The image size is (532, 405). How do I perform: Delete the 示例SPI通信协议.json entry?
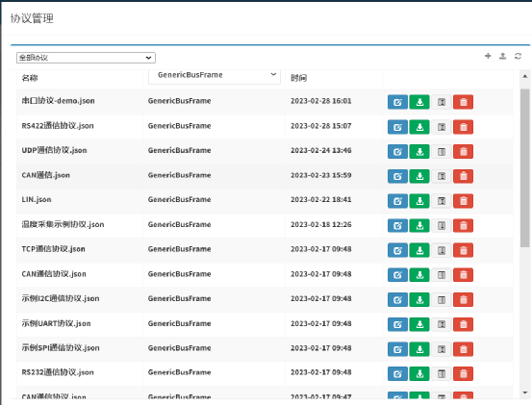(463, 349)
